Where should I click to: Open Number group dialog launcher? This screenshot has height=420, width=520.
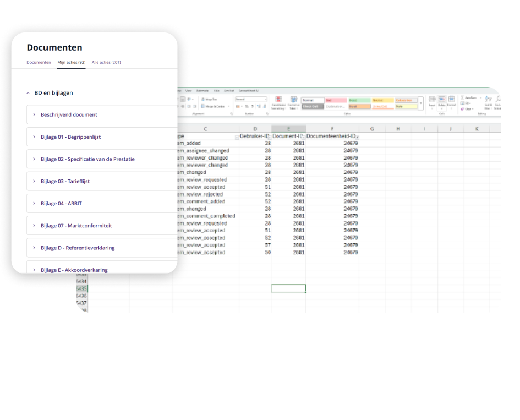267,114
